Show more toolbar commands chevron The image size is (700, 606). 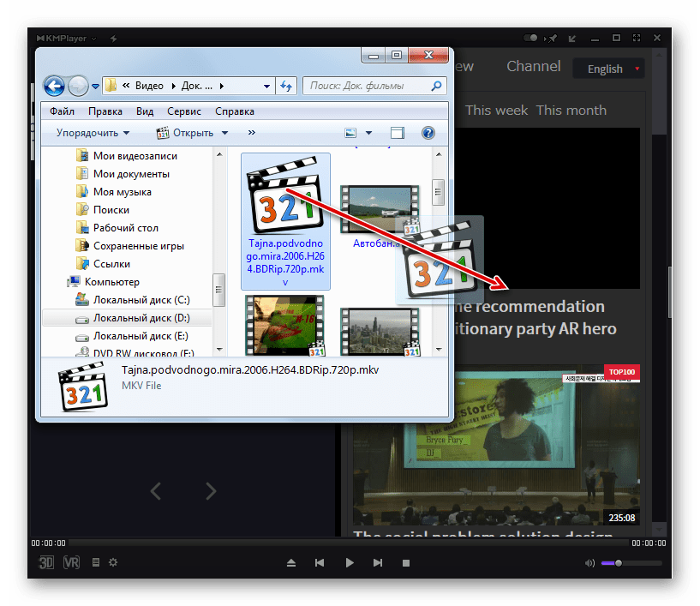coord(252,133)
